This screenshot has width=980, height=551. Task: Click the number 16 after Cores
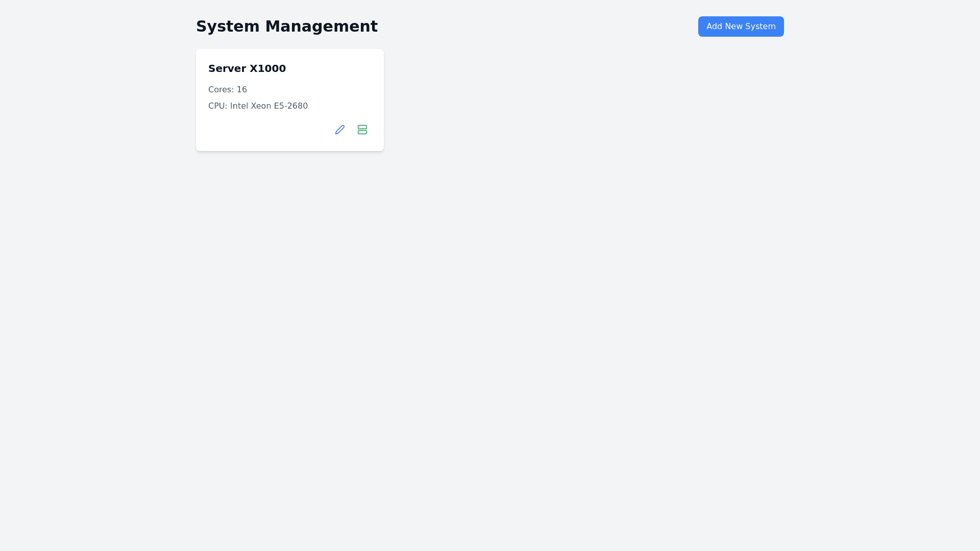tap(241, 90)
